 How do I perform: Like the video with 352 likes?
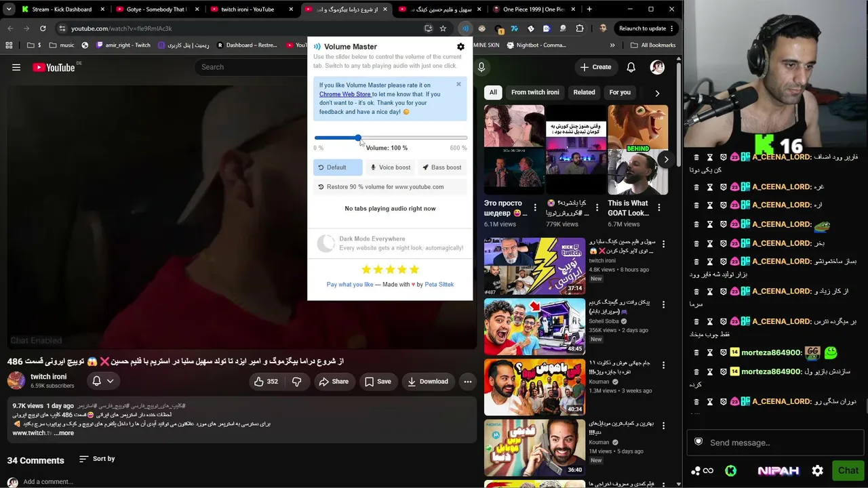coord(266,382)
